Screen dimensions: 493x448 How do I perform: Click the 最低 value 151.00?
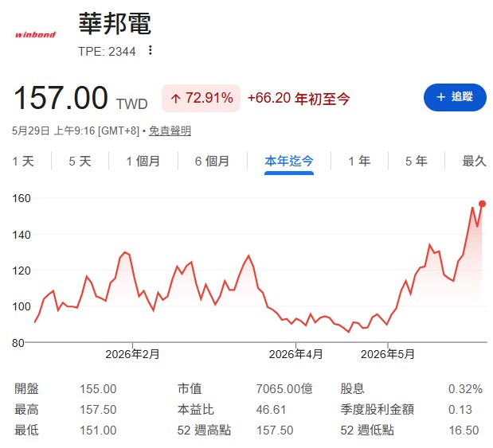click(98, 430)
